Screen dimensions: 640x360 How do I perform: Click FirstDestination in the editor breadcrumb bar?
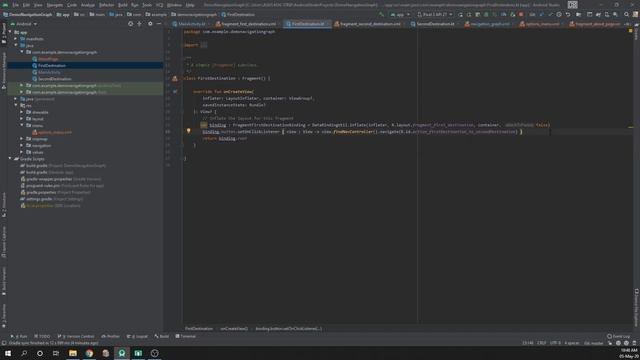point(199,329)
